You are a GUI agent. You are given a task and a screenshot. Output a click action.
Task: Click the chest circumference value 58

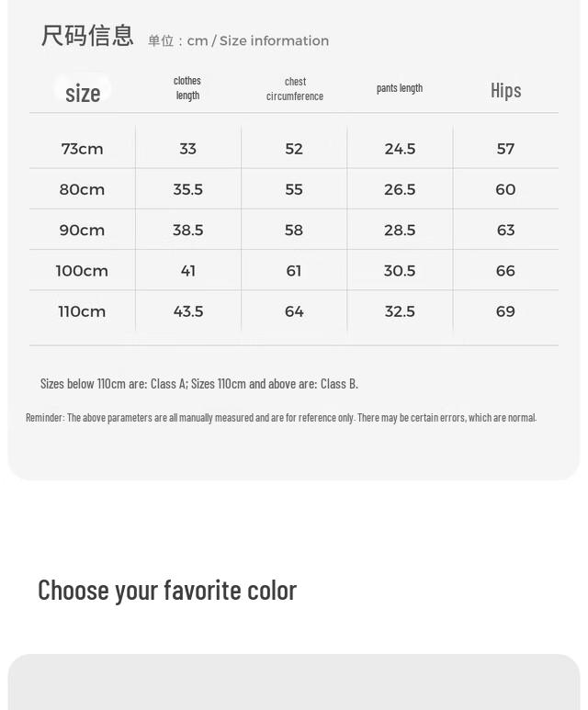tap(294, 230)
